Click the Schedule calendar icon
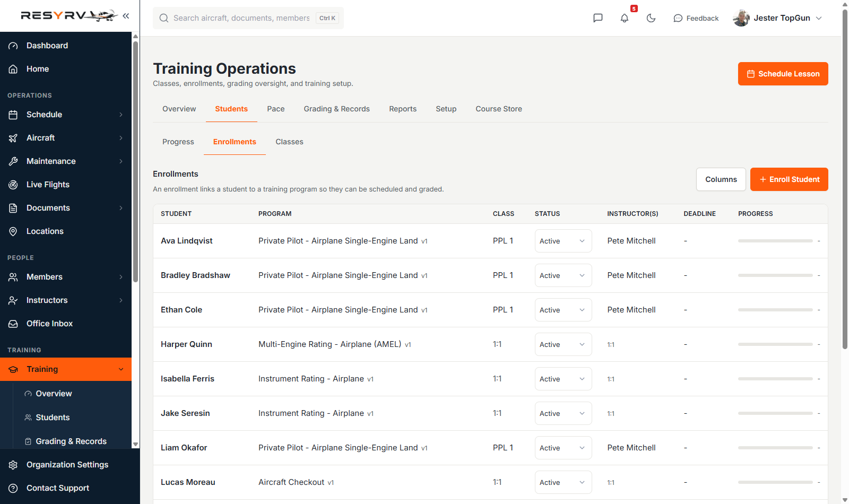The image size is (849, 504). click(13, 115)
